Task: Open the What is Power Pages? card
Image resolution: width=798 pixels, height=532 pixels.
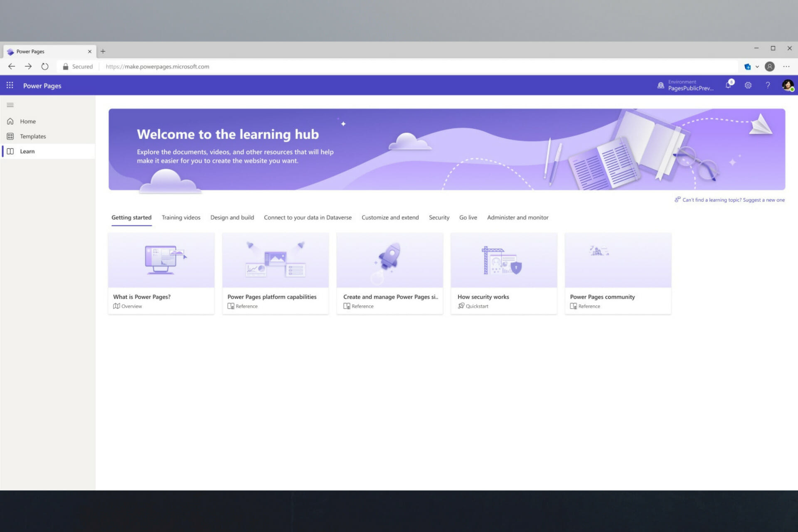Action: pyautogui.click(x=161, y=273)
